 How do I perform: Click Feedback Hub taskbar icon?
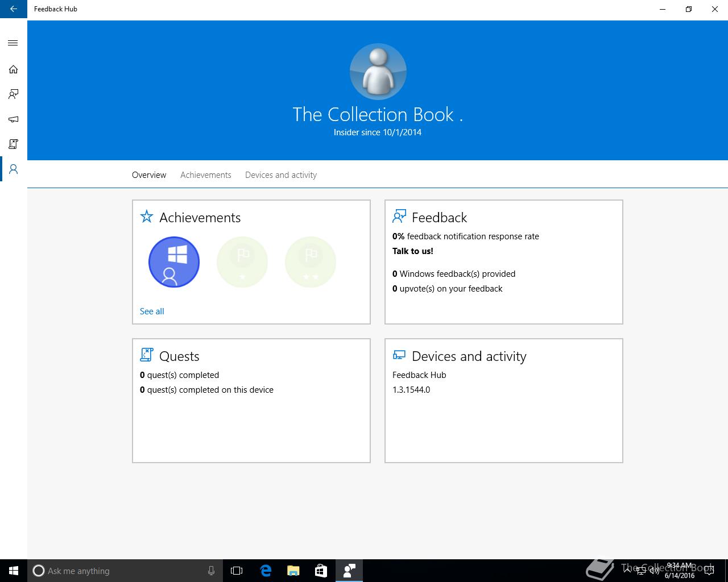(349, 571)
